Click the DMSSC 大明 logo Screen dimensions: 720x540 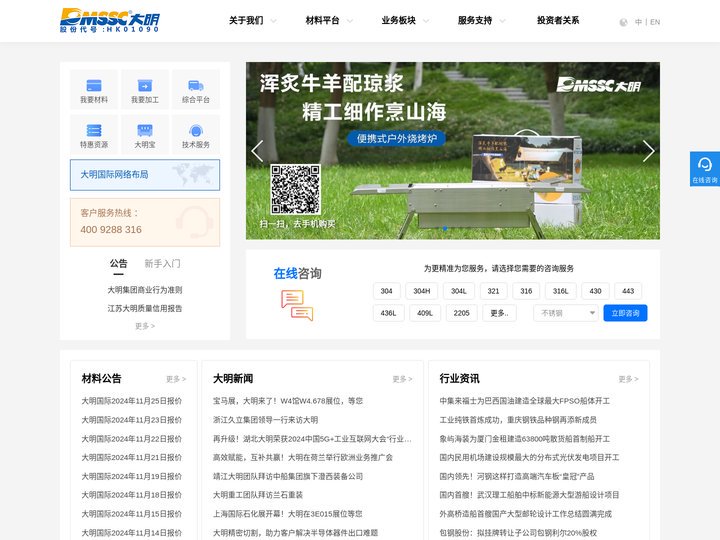coord(110,20)
